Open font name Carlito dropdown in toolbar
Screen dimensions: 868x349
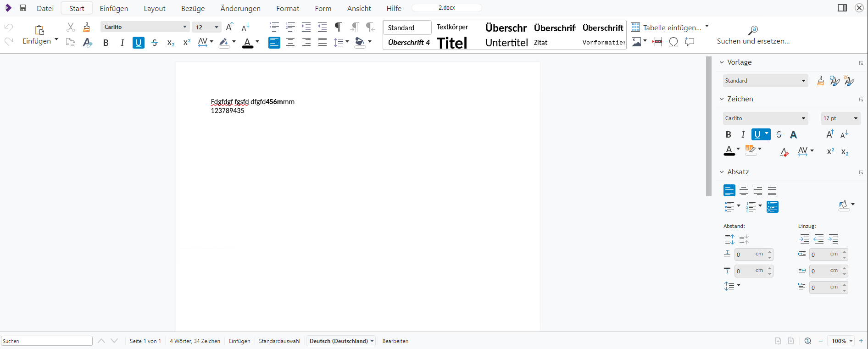(185, 27)
